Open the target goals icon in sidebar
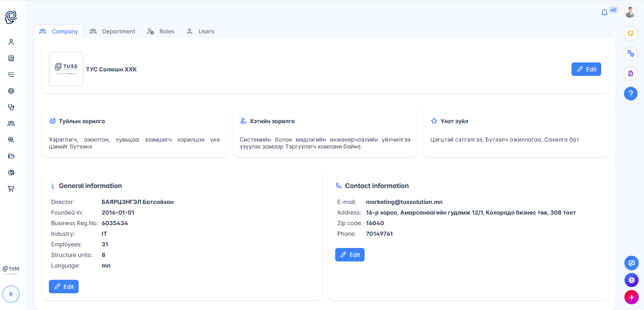 11,91
